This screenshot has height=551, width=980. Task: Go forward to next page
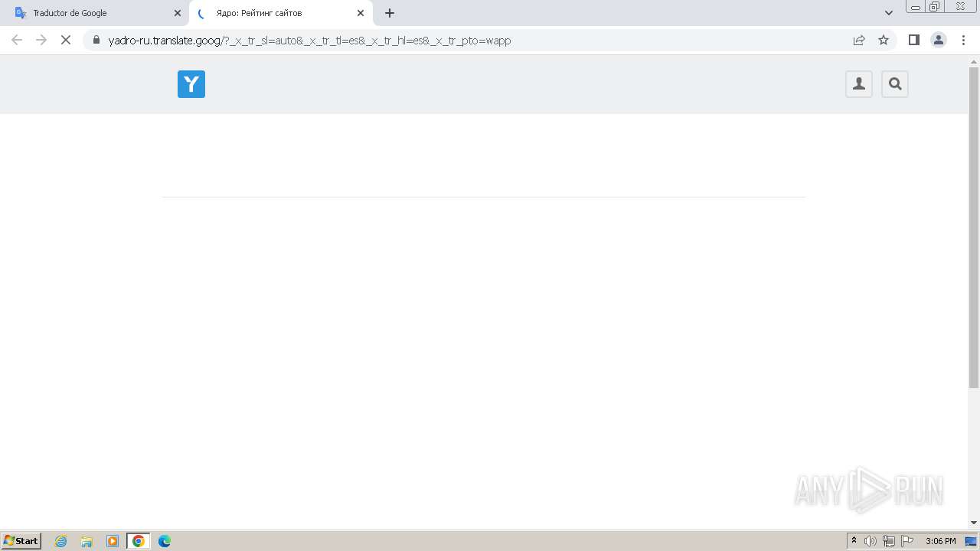41,40
